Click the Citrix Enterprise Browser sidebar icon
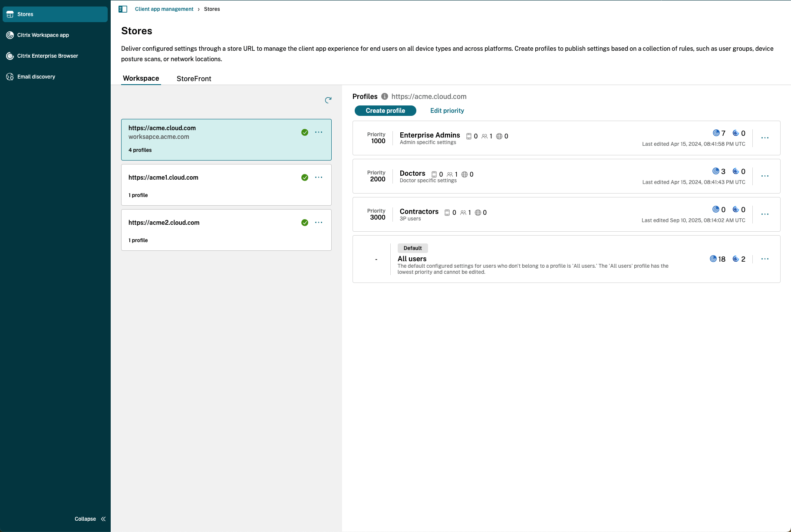Image resolution: width=791 pixels, height=532 pixels. point(10,56)
